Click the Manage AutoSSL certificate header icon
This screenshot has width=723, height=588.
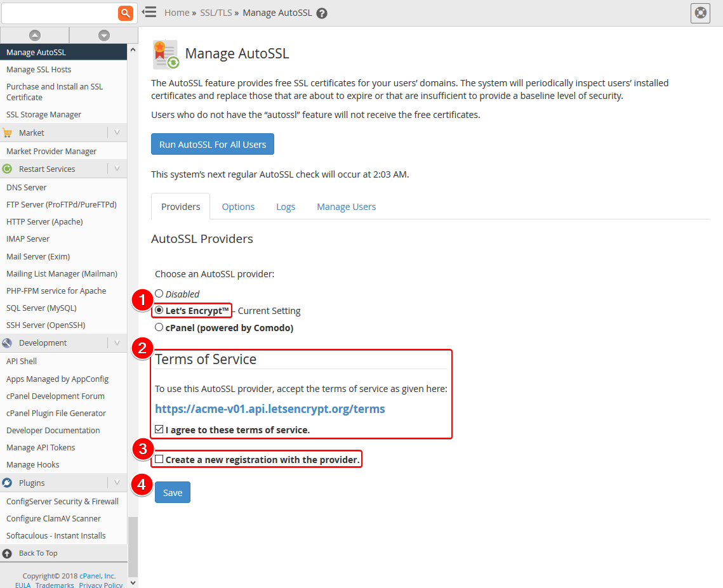click(x=166, y=55)
